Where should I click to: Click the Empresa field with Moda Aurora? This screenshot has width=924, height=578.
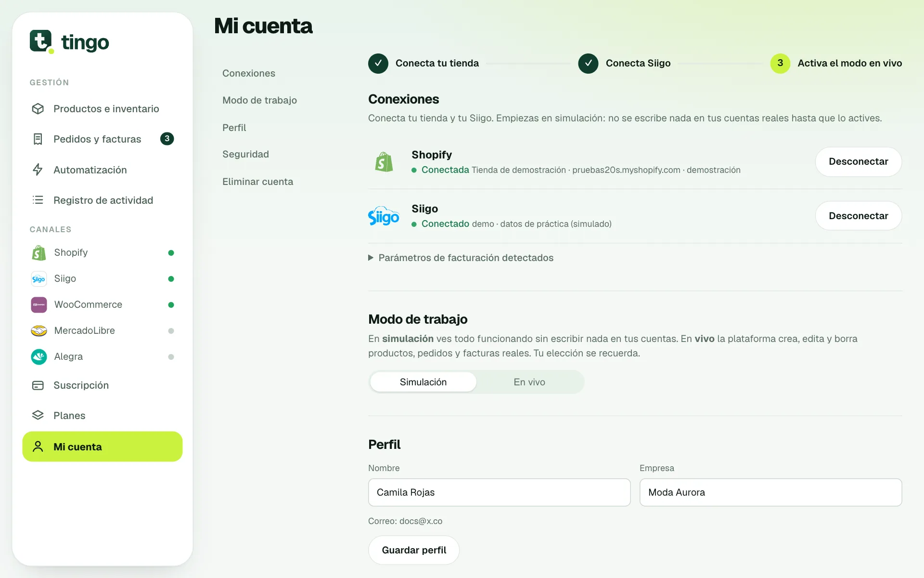click(770, 492)
